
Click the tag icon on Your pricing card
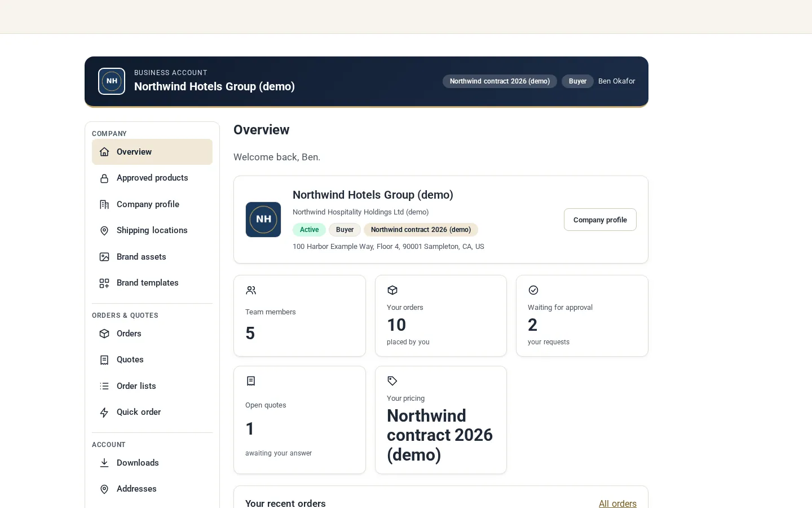tap(392, 381)
